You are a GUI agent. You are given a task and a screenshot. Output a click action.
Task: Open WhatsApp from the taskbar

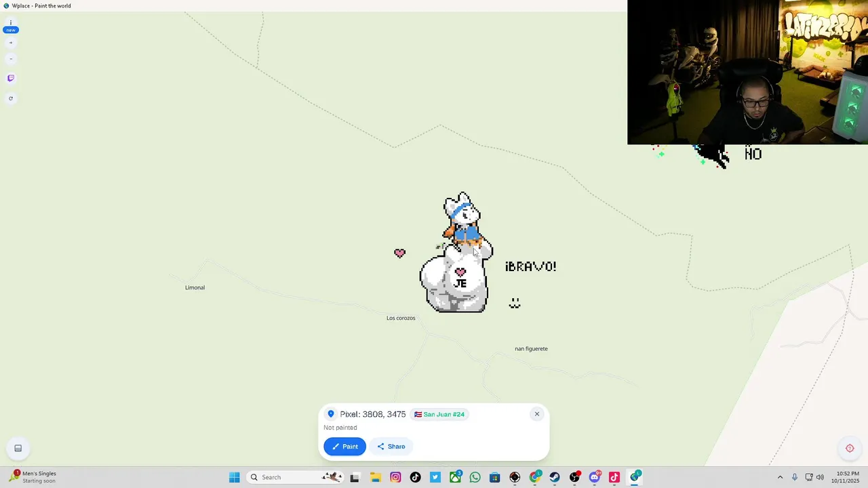(475, 477)
